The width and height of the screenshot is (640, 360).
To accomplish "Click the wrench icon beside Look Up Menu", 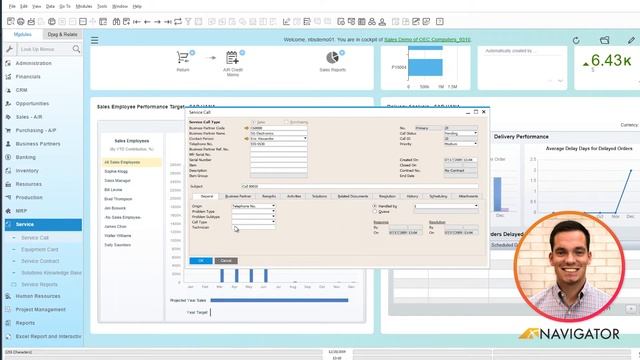I will coord(9,49).
